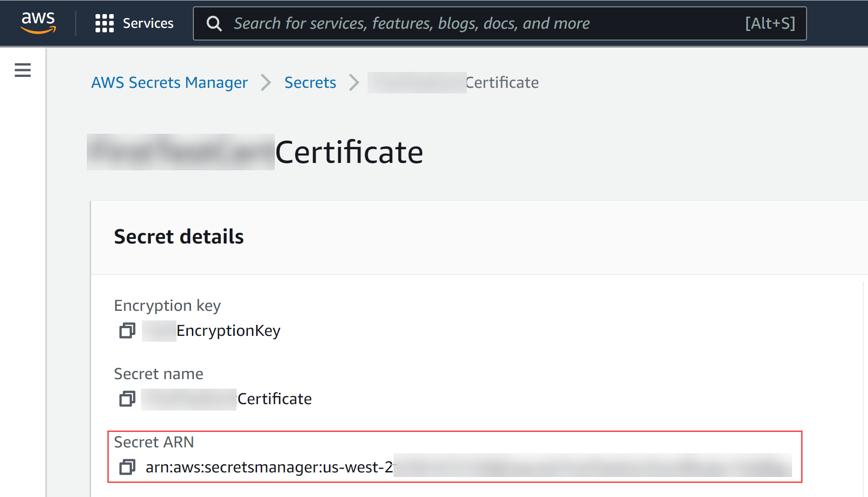Navigate to the Secrets breadcrumb
Screen dimensions: 868x497
coord(310,82)
